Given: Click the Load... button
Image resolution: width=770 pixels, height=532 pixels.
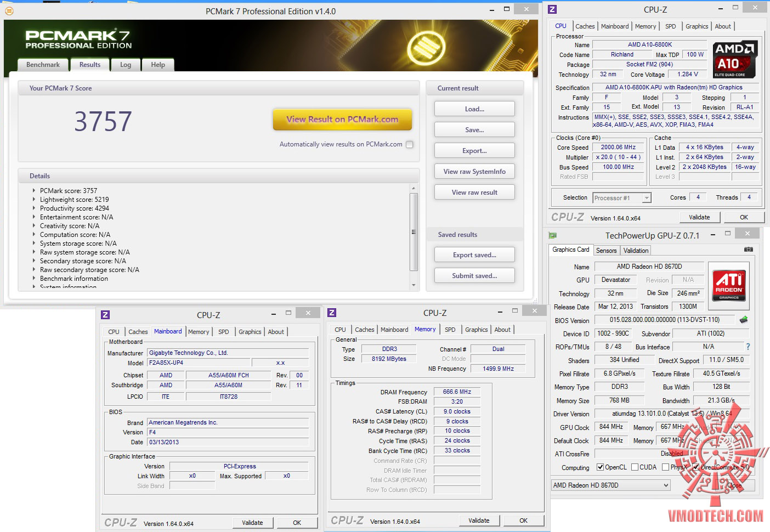Looking at the screenshot, I should (x=474, y=109).
